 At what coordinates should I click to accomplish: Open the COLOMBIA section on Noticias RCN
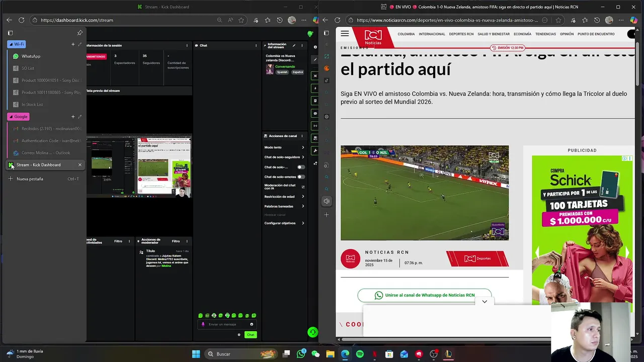[x=406, y=34]
